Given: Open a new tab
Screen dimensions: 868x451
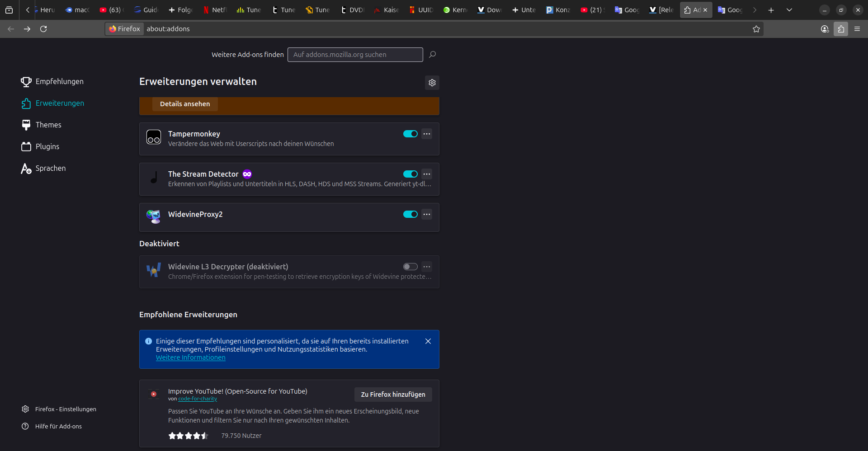Looking at the screenshot, I should tap(771, 10).
